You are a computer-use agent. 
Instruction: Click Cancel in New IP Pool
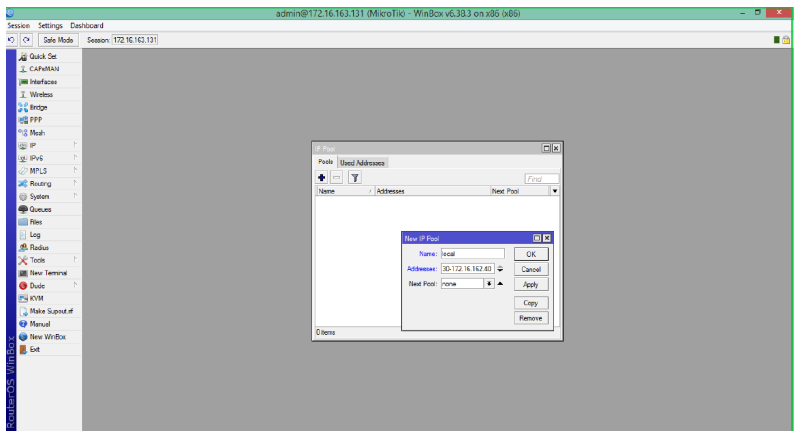coord(531,269)
